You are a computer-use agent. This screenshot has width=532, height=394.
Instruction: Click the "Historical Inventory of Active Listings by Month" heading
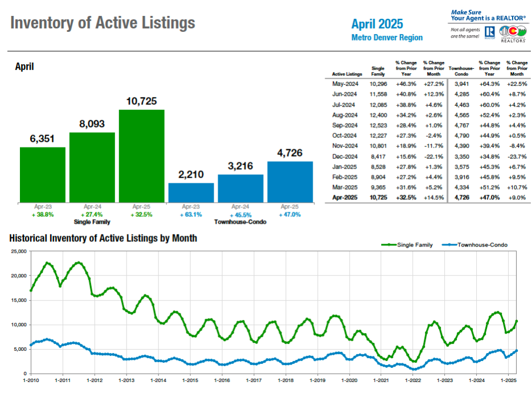103,238
